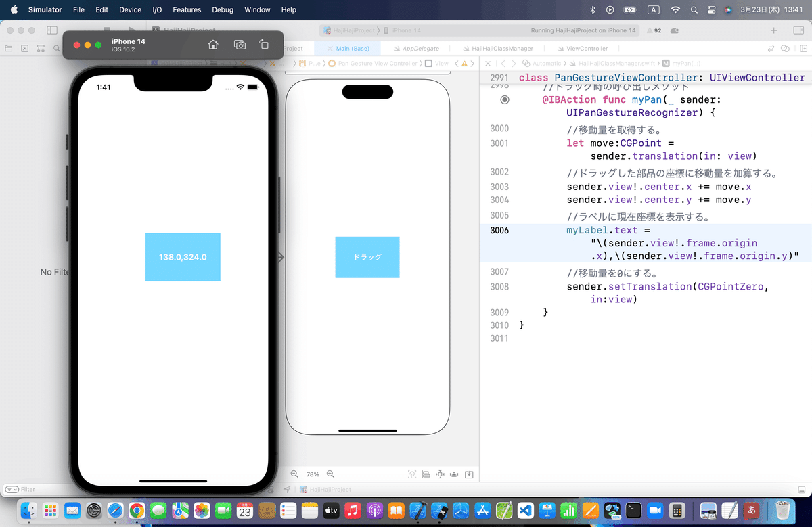Viewport: 812px width, 527px height.
Task: Click the debug location arrow icon
Action: click(287, 489)
